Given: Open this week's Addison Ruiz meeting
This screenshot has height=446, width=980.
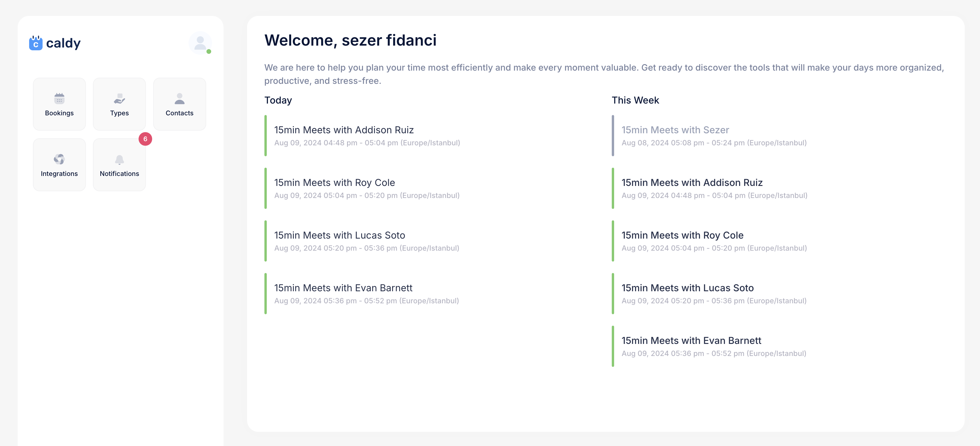Looking at the screenshot, I should (x=776, y=188).
